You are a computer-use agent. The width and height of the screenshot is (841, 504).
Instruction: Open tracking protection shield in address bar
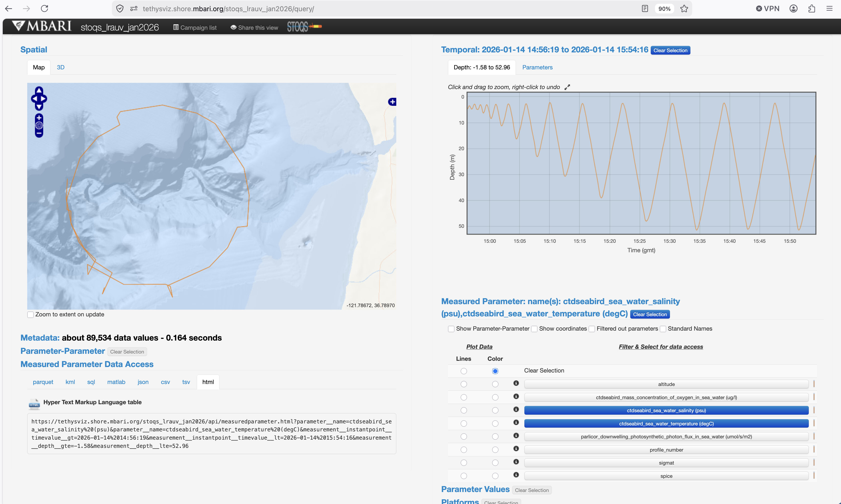point(120,8)
